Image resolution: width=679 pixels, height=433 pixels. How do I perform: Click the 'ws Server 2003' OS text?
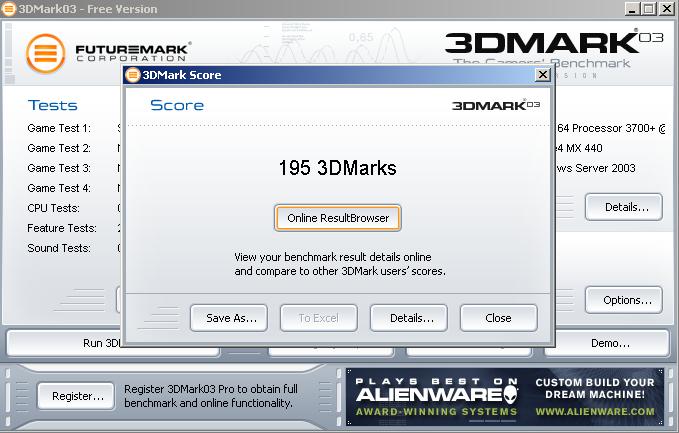[x=596, y=168]
